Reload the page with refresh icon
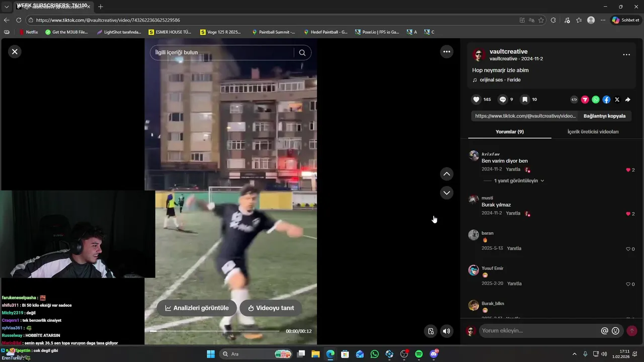This screenshot has width=644, height=362. 19,20
